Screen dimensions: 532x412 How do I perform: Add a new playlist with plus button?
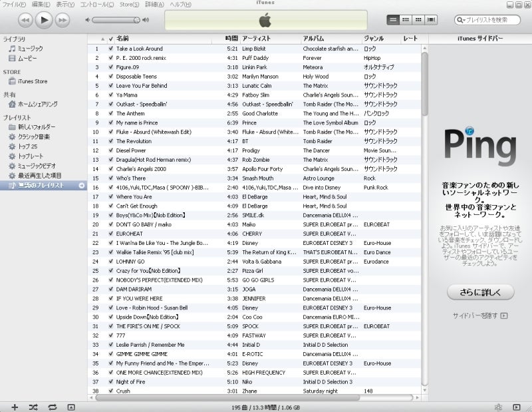pos(15,407)
